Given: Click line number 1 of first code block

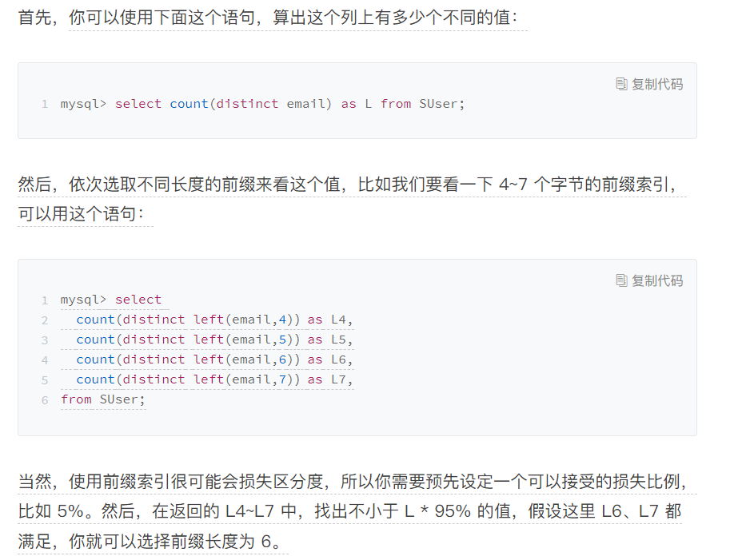Looking at the screenshot, I should tap(45, 104).
